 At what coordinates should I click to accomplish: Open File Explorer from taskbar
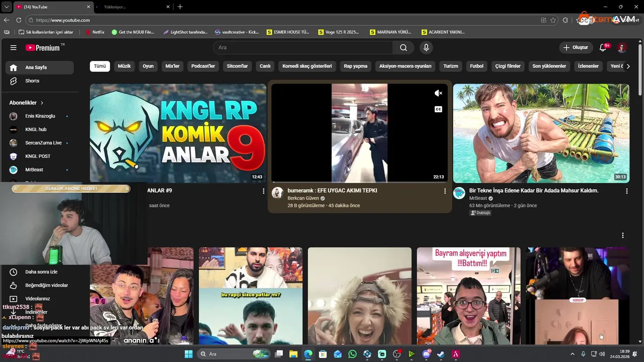[293, 354]
